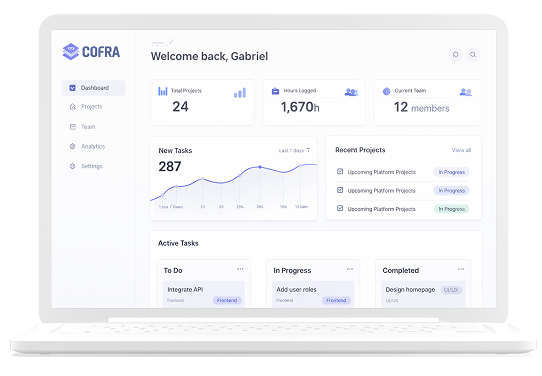Click the 24 Total Projects value

tap(180, 106)
